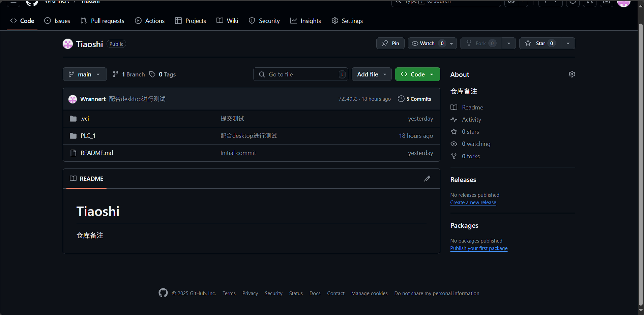The width and height of the screenshot is (644, 315).
Task: Expand the Add file dropdown
Action: pyautogui.click(x=371, y=74)
